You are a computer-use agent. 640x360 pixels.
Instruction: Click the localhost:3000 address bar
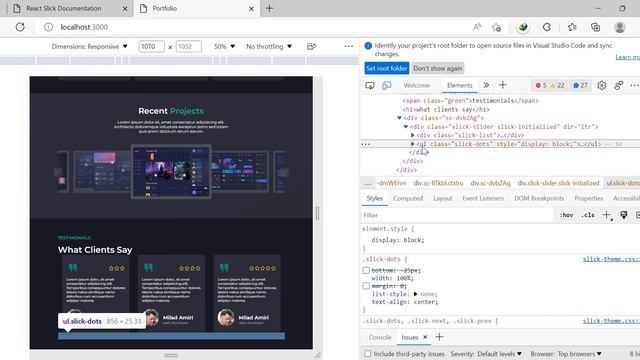click(84, 27)
